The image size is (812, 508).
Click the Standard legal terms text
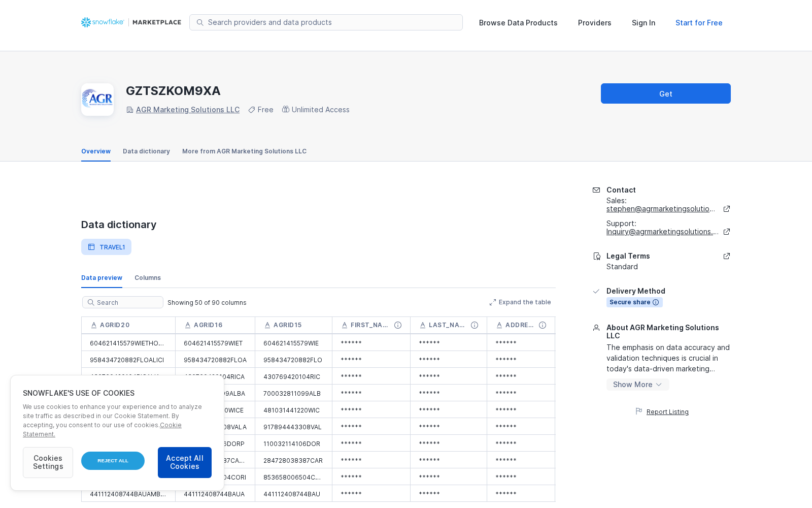622,267
